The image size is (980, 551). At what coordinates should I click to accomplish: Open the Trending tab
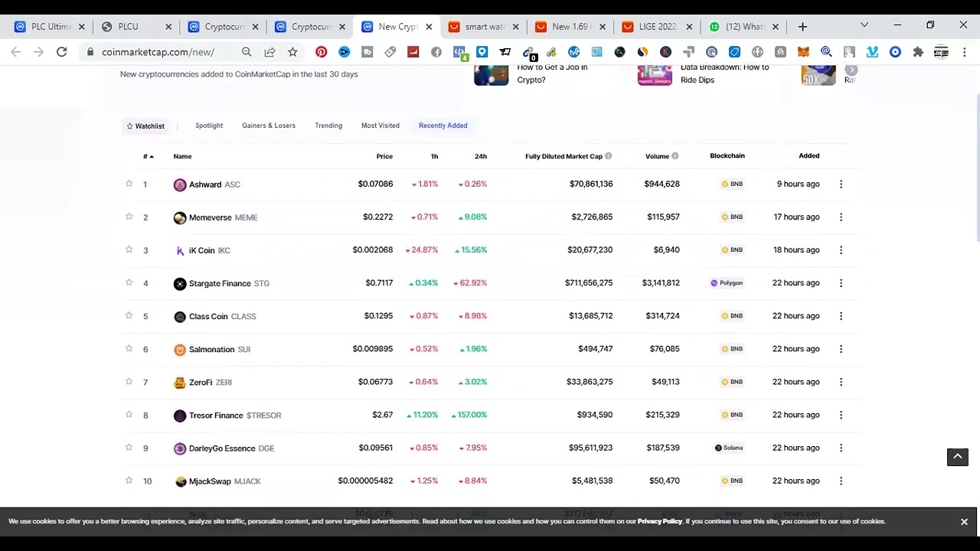tap(328, 126)
